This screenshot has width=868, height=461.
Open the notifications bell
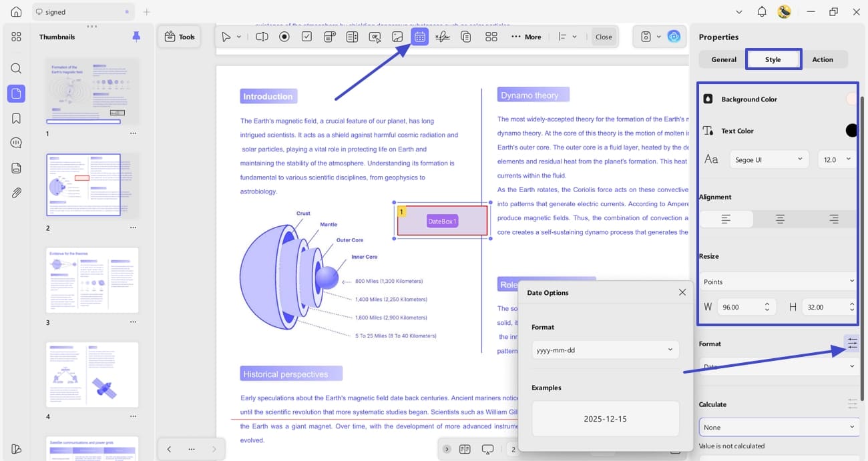[762, 12]
